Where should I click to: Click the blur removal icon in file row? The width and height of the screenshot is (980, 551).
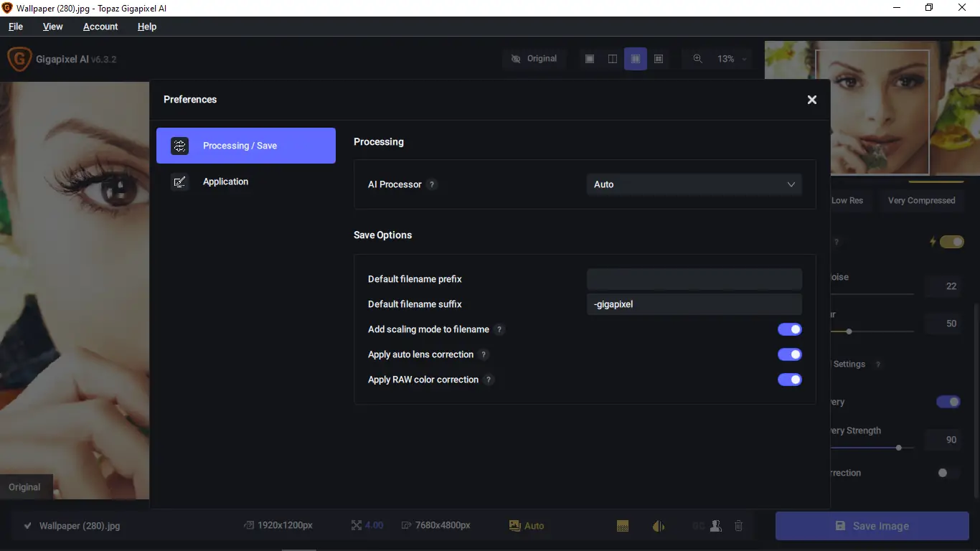659,526
